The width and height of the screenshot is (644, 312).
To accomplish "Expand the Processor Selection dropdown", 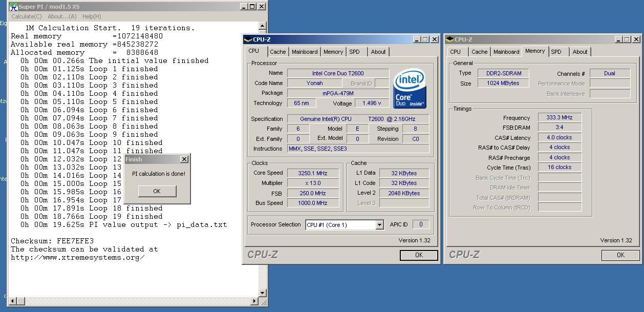I will (x=379, y=225).
